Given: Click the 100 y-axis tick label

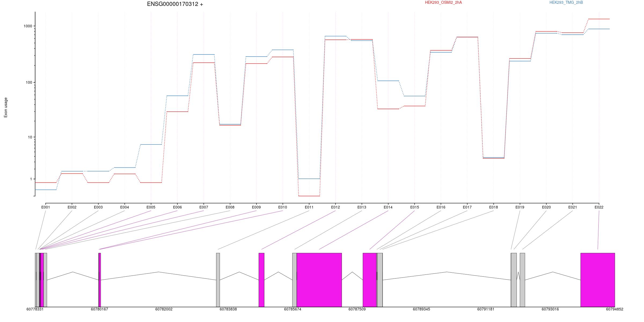Looking at the screenshot, I should pyautogui.click(x=29, y=82).
